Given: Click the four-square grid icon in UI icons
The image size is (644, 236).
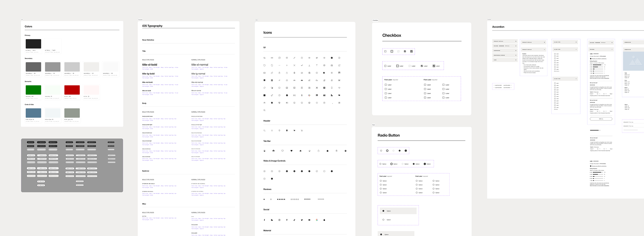Looking at the screenshot, I should click(272, 80).
